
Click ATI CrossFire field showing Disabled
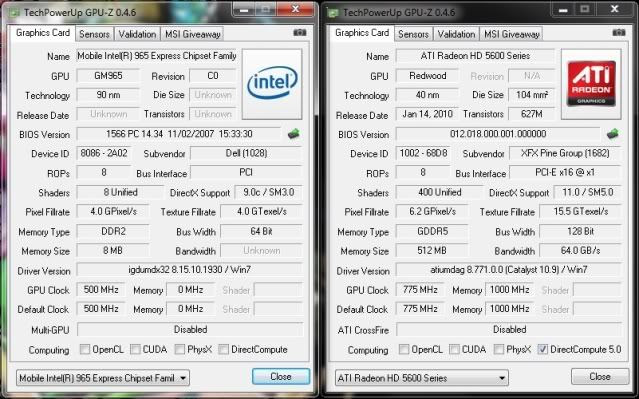(509, 329)
